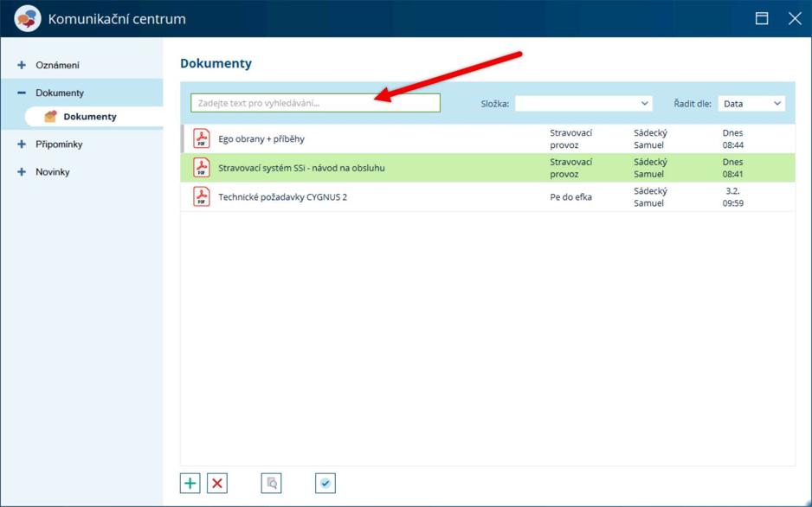Click PDF icon of Stravovací systém SSi row
812x507 pixels.
click(202, 168)
